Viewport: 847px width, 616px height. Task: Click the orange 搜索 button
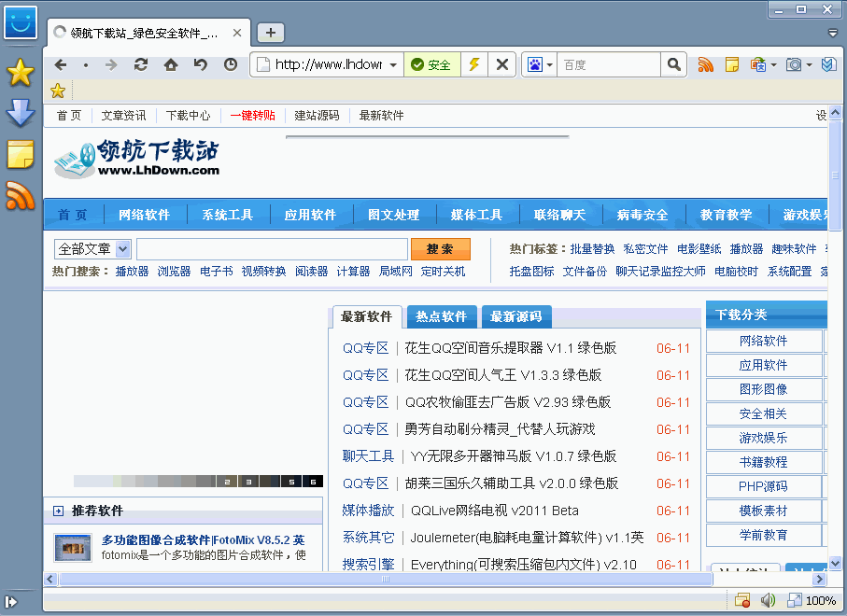point(440,249)
